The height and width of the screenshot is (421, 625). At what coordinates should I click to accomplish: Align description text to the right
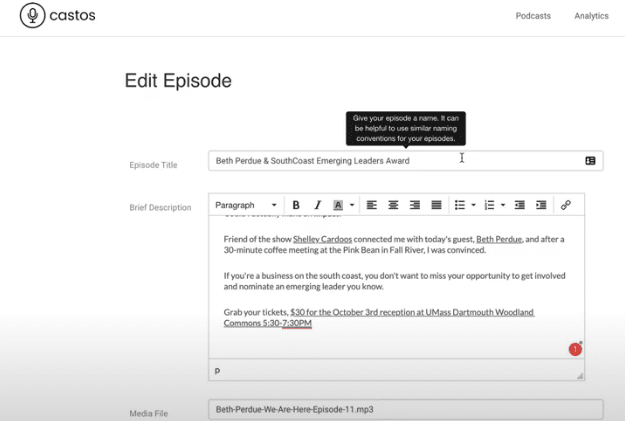415,205
